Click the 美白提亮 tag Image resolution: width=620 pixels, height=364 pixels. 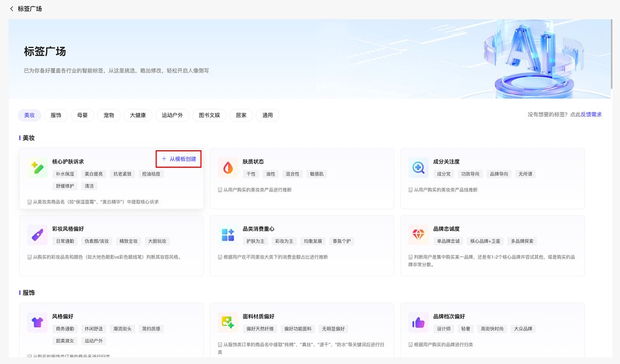94,174
